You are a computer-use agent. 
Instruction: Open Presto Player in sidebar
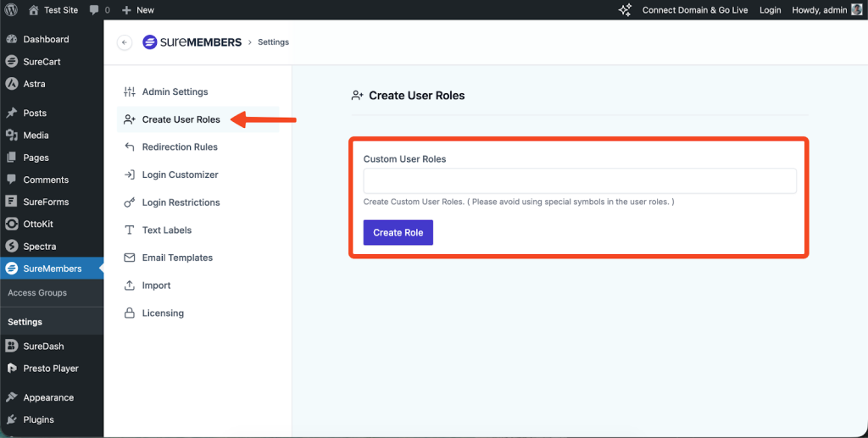click(51, 369)
